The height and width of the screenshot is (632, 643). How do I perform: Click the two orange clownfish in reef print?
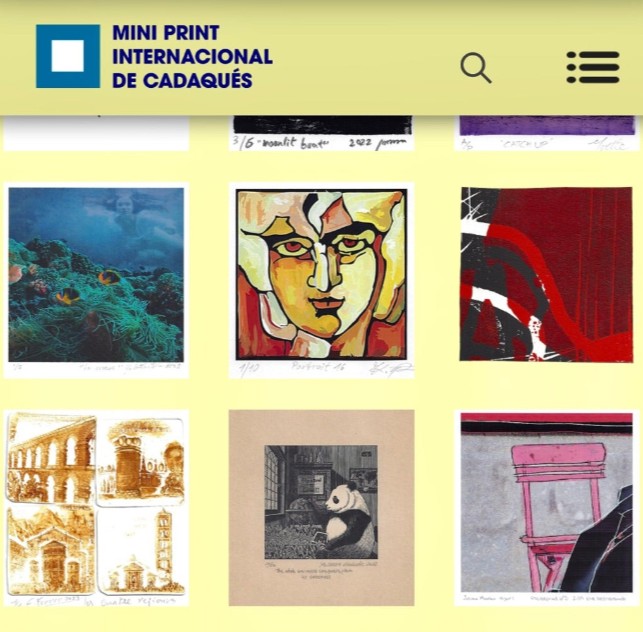tap(88, 286)
